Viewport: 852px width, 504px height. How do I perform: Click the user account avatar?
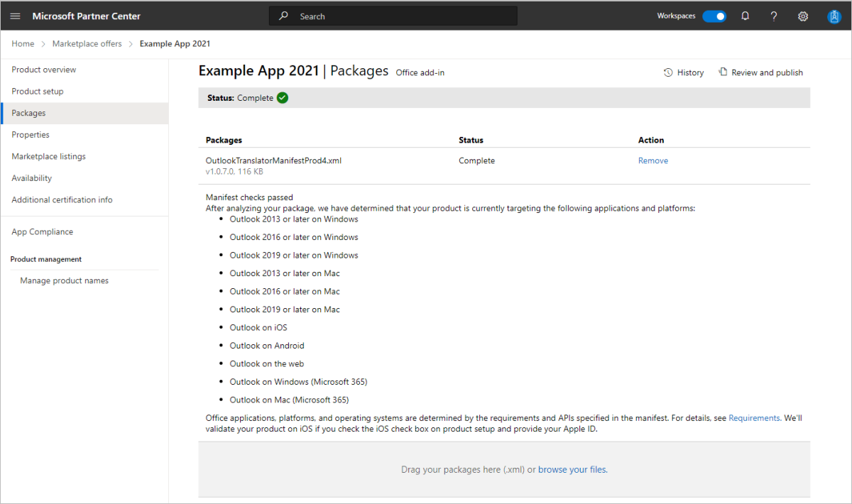pos(834,16)
